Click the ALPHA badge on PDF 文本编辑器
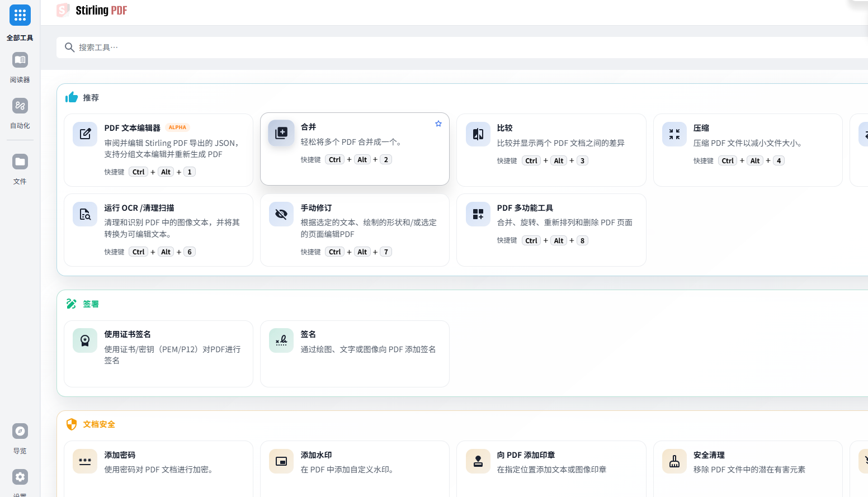The image size is (868, 497). (x=177, y=127)
